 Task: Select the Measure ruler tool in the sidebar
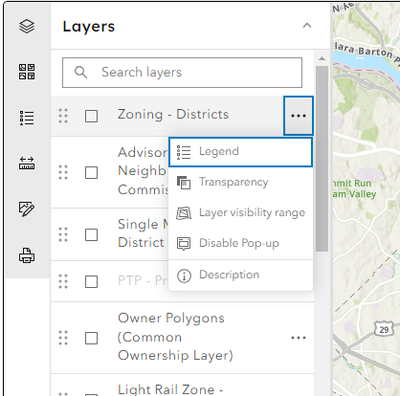pyautogui.click(x=27, y=163)
